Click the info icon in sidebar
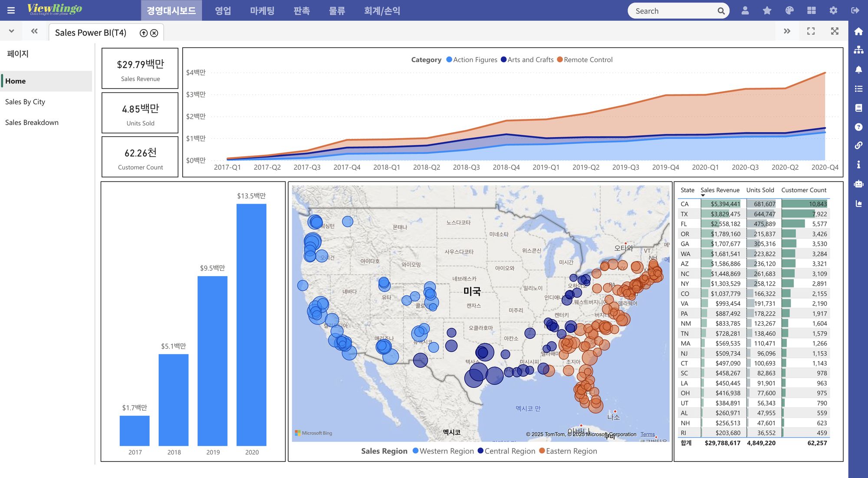The width and height of the screenshot is (868, 478). (858, 165)
